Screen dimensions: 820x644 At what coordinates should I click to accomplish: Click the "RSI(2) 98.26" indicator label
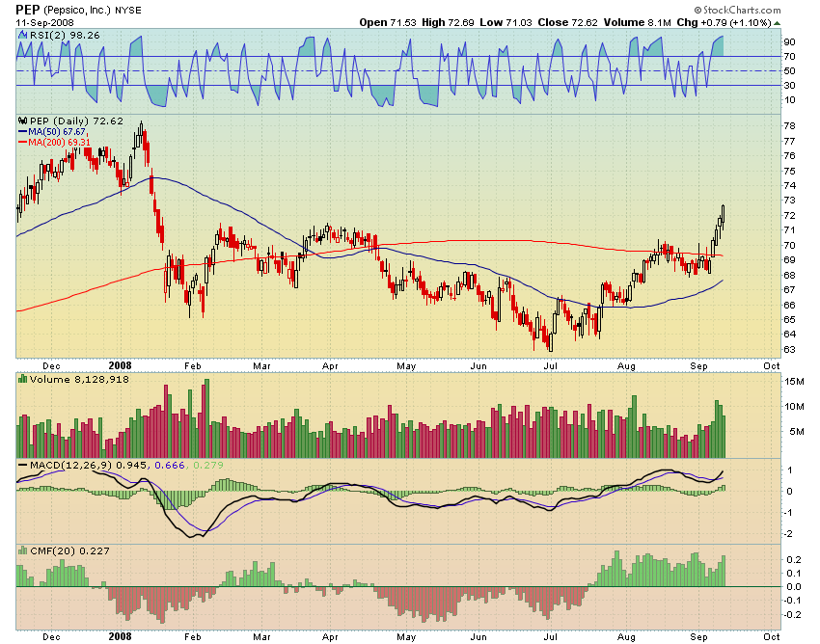click(x=65, y=35)
